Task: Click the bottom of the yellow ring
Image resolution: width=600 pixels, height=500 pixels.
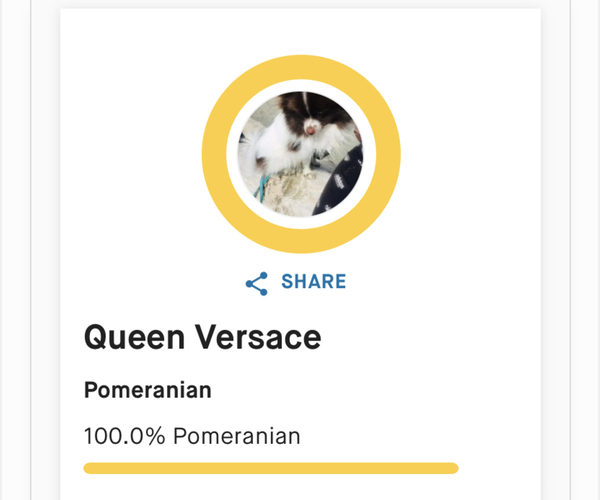Action: click(x=301, y=241)
